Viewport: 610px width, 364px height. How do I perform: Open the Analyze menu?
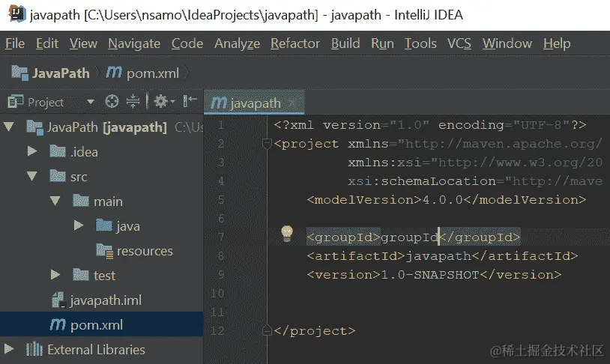click(237, 43)
